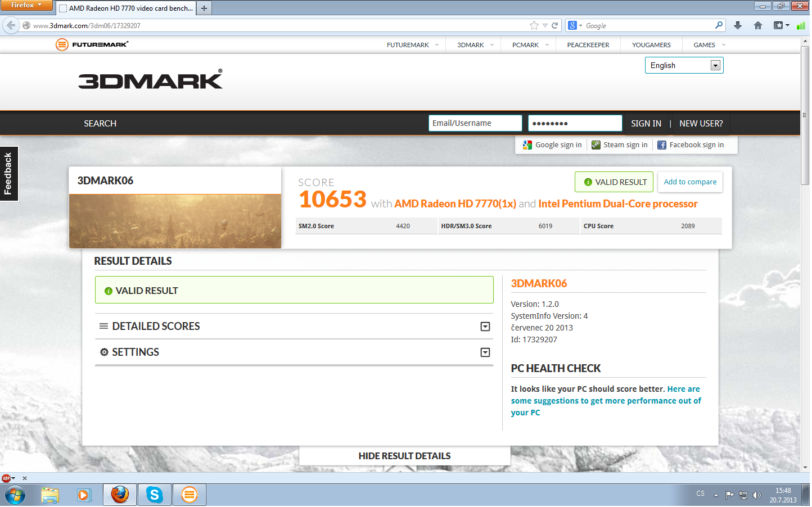Open the orange Firefox application menu
This screenshot has width=812, height=507.
pos(26,5)
